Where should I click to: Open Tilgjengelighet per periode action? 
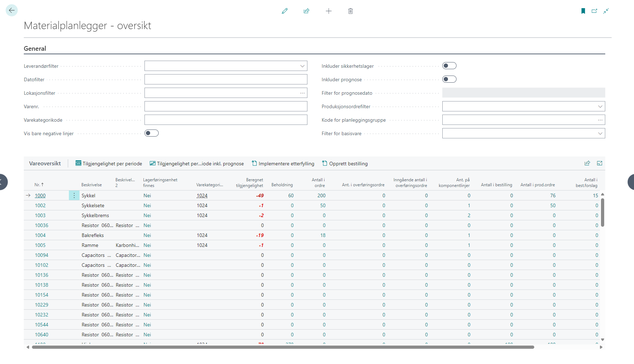pyautogui.click(x=109, y=164)
